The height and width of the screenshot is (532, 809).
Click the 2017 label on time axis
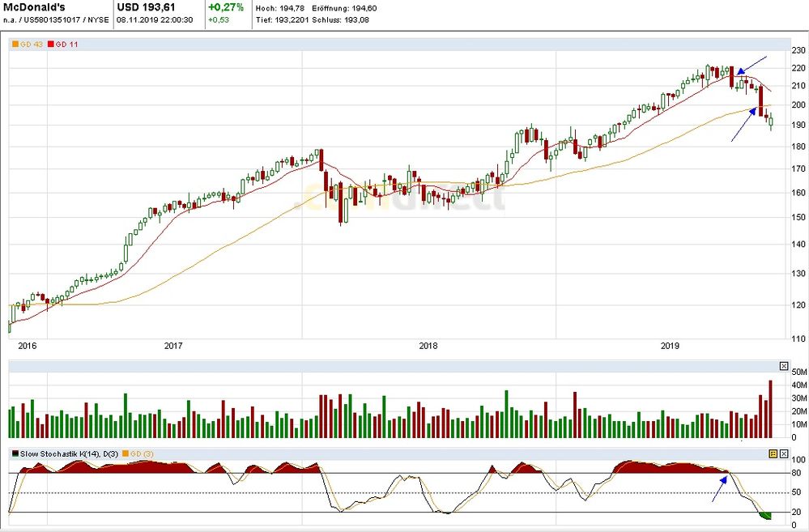(x=173, y=346)
